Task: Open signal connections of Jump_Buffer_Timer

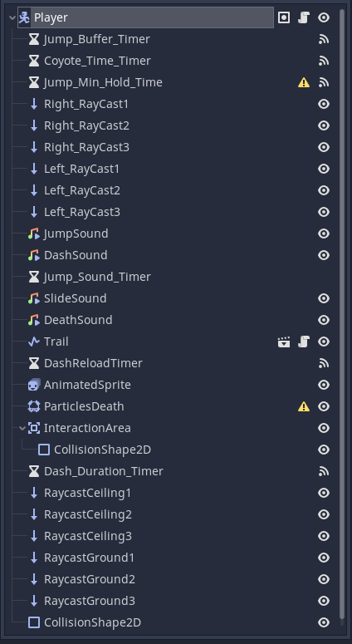Action: pos(324,39)
